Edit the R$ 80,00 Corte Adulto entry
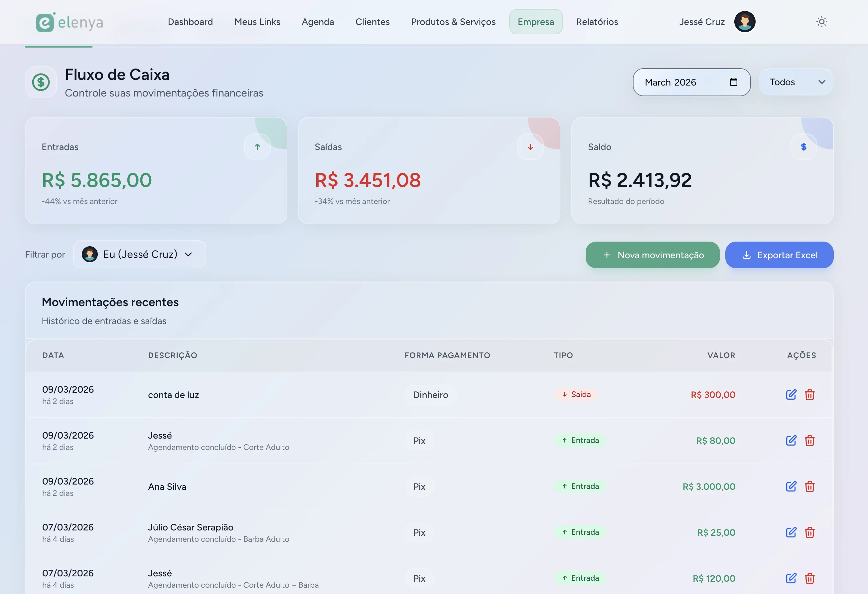The width and height of the screenshot is (868, 594). coord(791,441)
